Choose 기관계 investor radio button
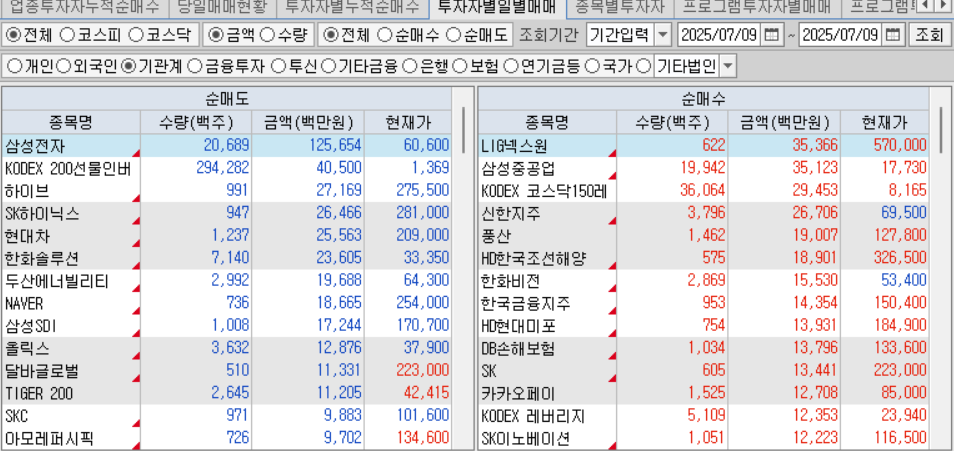This screenshot has width=954, height=451. (x=128, y=66)
